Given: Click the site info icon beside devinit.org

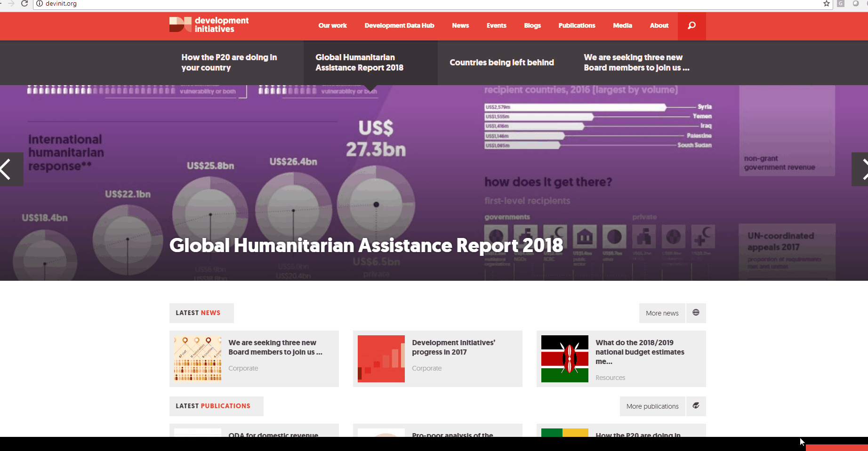Looking at the screenshot, I should coord(40,3).
